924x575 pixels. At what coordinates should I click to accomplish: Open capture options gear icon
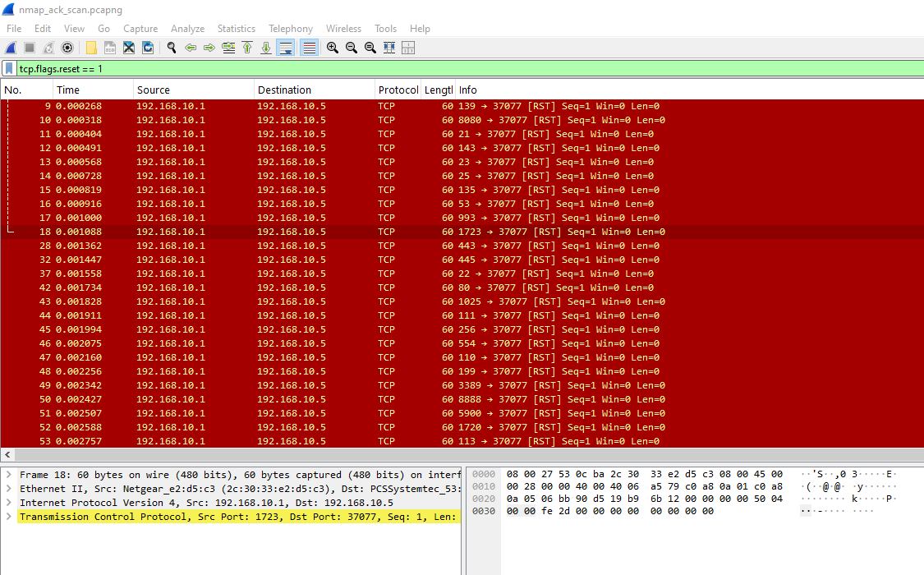[67, 47]
